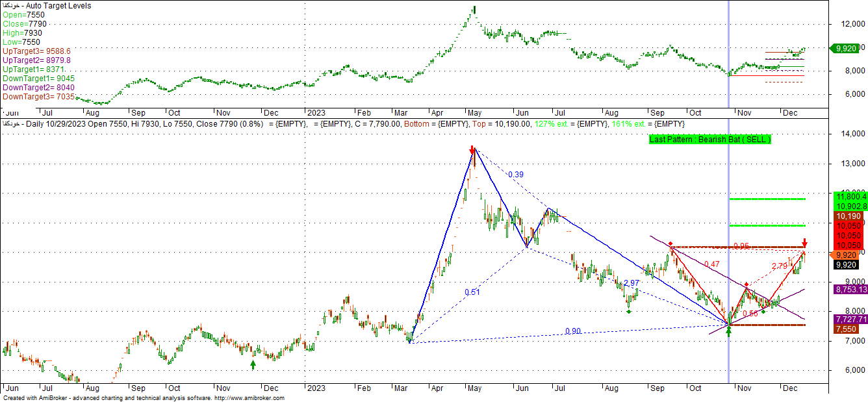Click the Mar label on lower time axis
The width and height of the screenshot is (868, 402).
point(402,388)
